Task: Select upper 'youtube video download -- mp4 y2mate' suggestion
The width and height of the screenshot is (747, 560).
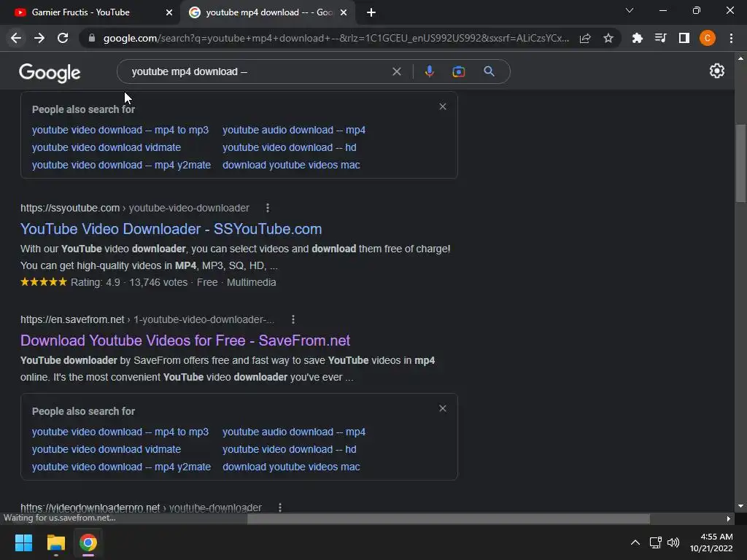Action: (121, 166)
